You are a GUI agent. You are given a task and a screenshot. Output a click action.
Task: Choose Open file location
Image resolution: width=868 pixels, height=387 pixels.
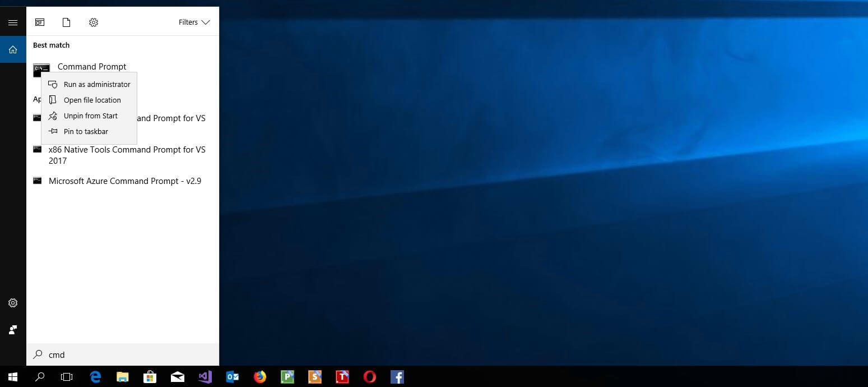[x=89, y=100]
